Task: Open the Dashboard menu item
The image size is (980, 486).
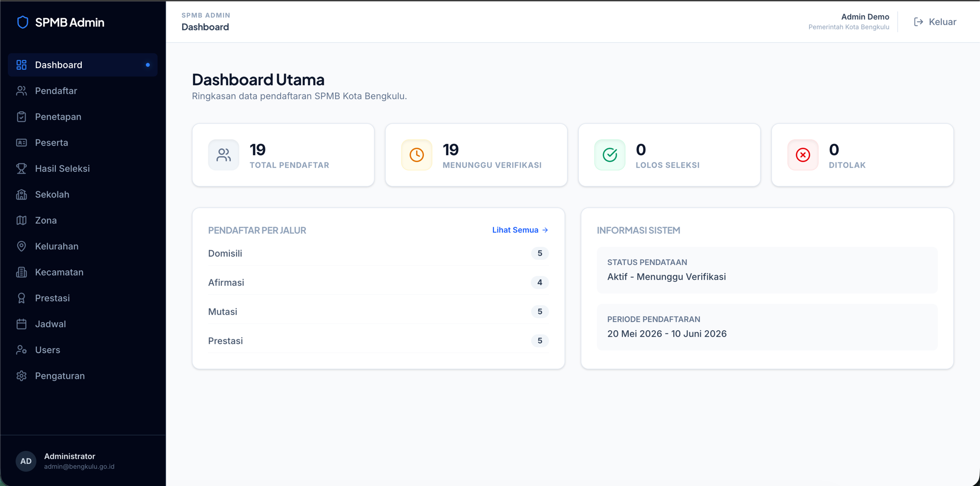Action: click(x=83, y=65)
